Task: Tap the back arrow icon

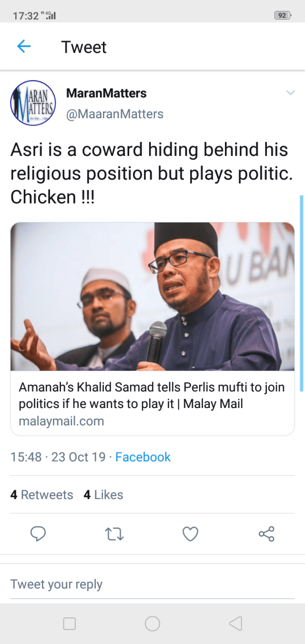Action: coord(24,46)
